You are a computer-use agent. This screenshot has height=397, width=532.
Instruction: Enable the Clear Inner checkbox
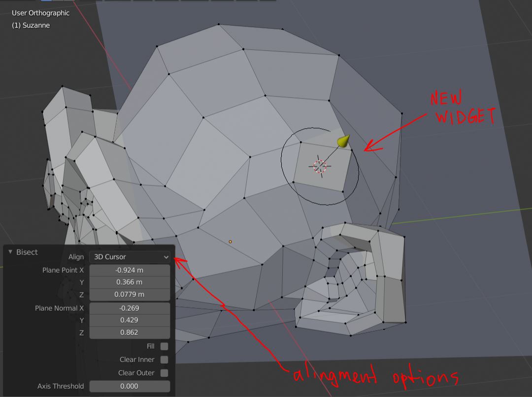tap(164, 360)
